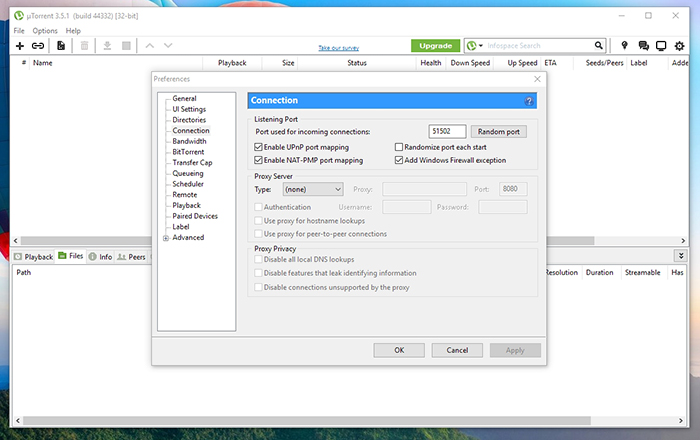This screenshot has width=700, height=440.
Task: Click the Streamable column header
Action: (642, 273)
